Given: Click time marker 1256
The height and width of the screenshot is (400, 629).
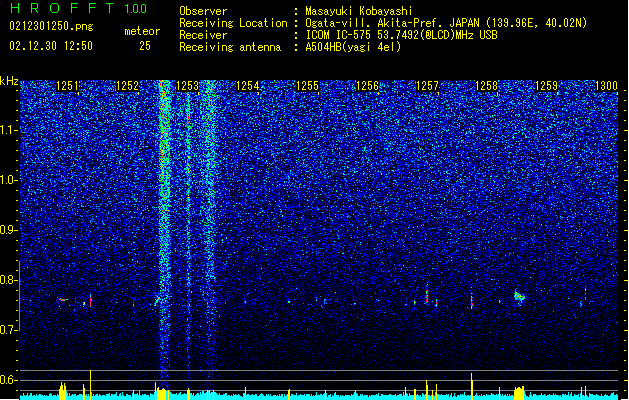Looking at the screenshot, I should pos(367,85).
